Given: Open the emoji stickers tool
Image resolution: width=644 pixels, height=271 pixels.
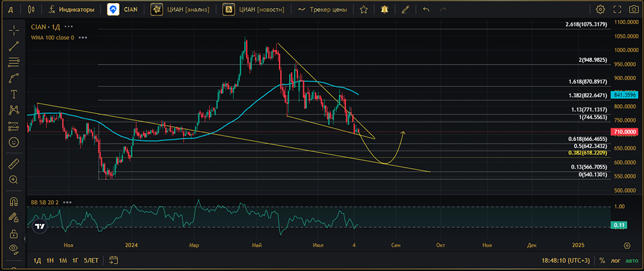Looking at the screenshot, I should click(x=14, y=142).
